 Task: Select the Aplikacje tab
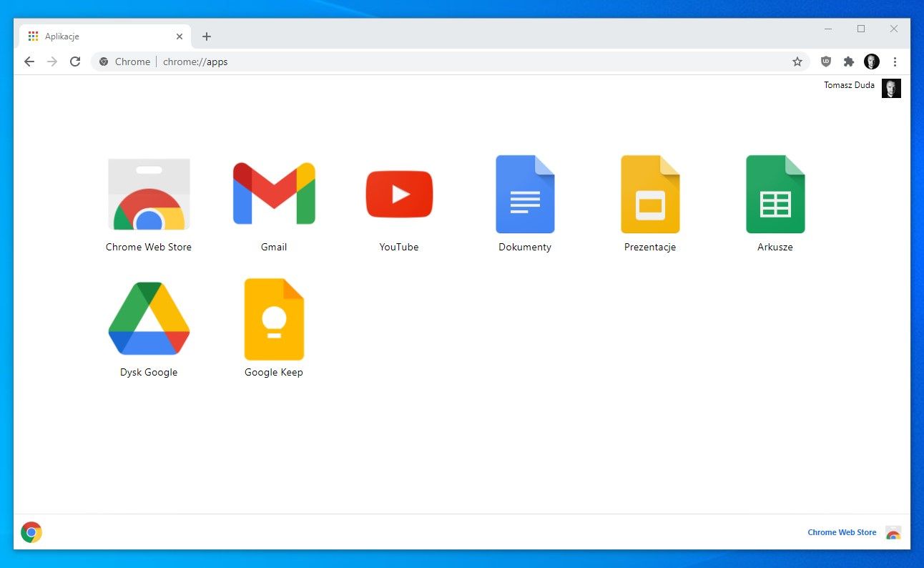(x=106, y=36)
